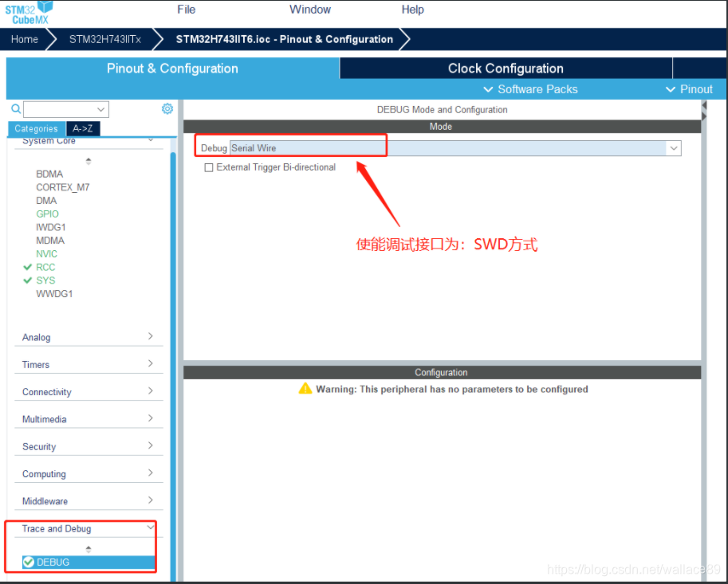Select NVIC peripheral

click(x=47, y=253)
